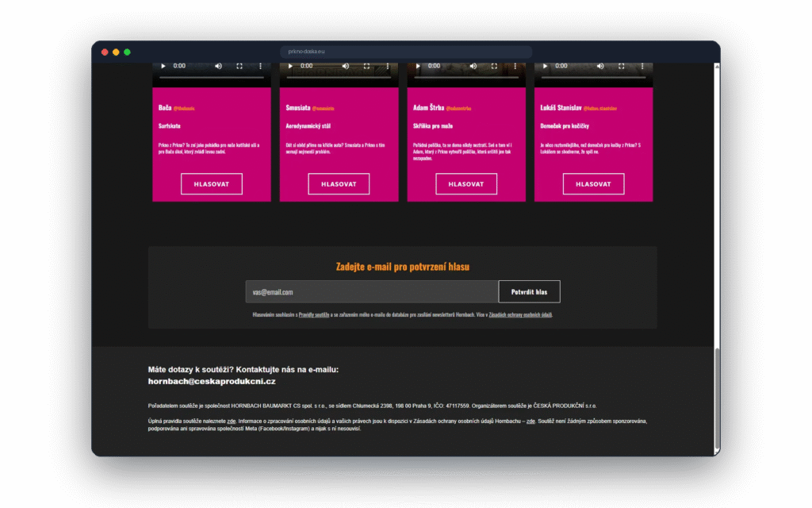The height and width of the screenshot is (508, 812).
Task: Click the Aerodynamický stůl title text
Action: (308, 126)
